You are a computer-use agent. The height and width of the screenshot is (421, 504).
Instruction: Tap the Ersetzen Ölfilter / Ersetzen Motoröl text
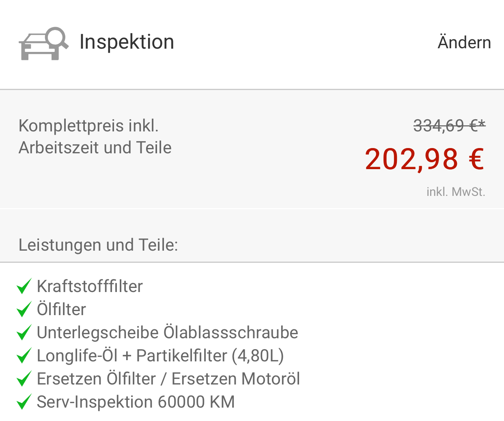168,379
